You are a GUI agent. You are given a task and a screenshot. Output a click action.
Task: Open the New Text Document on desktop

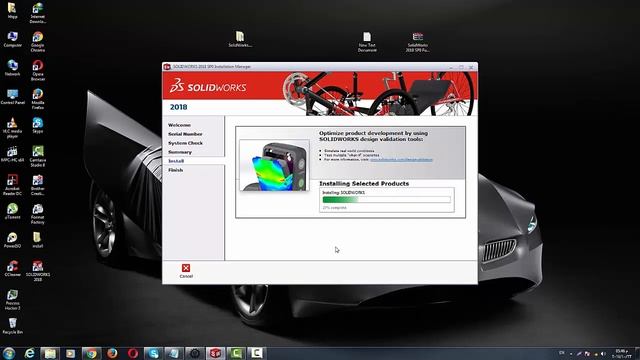[367, 42]
